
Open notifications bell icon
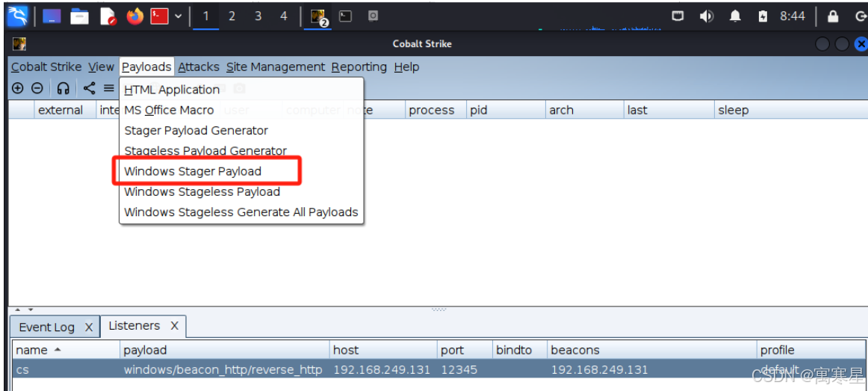click(735, 16)
